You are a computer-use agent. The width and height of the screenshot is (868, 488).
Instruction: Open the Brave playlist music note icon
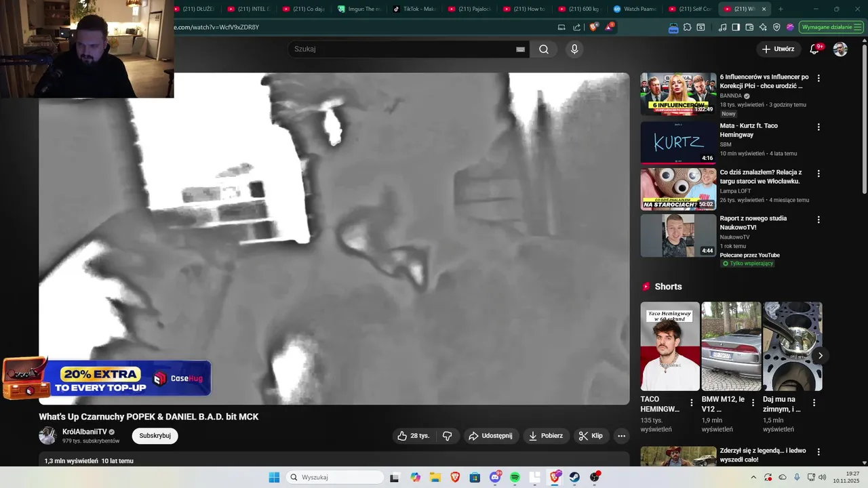[x=722, y=27]
